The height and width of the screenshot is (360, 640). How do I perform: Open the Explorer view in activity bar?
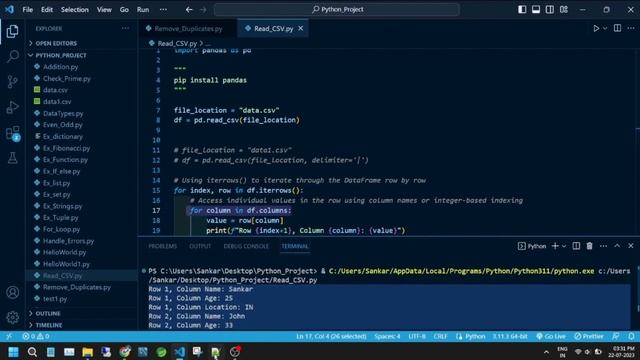13,31
